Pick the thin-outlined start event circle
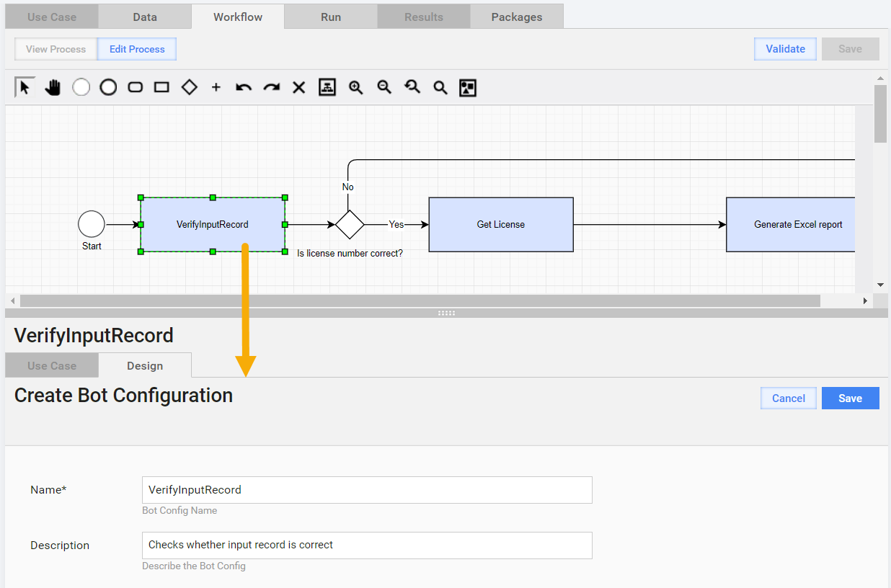Image resolution: width=891 pixels, height=588 pixels. point(81,88)
